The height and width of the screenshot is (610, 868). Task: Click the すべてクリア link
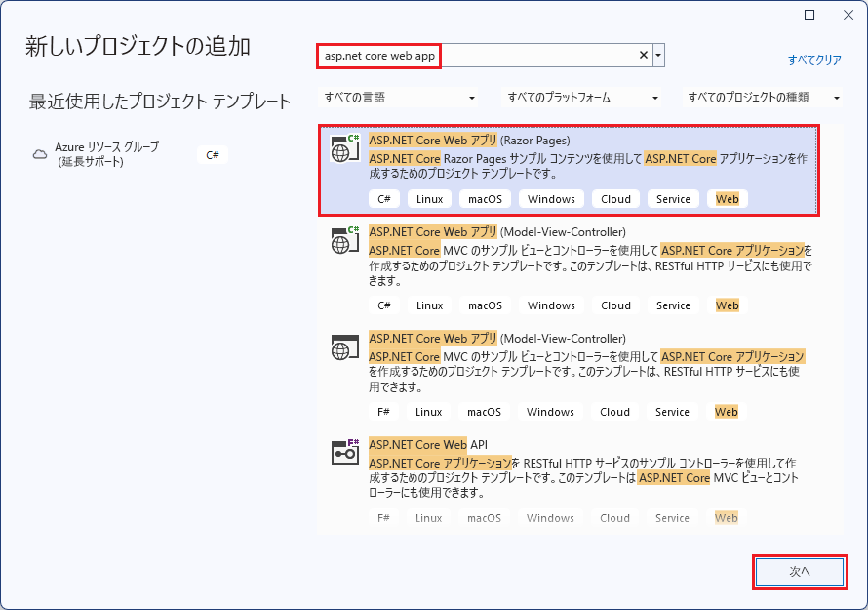coord(814,60)
